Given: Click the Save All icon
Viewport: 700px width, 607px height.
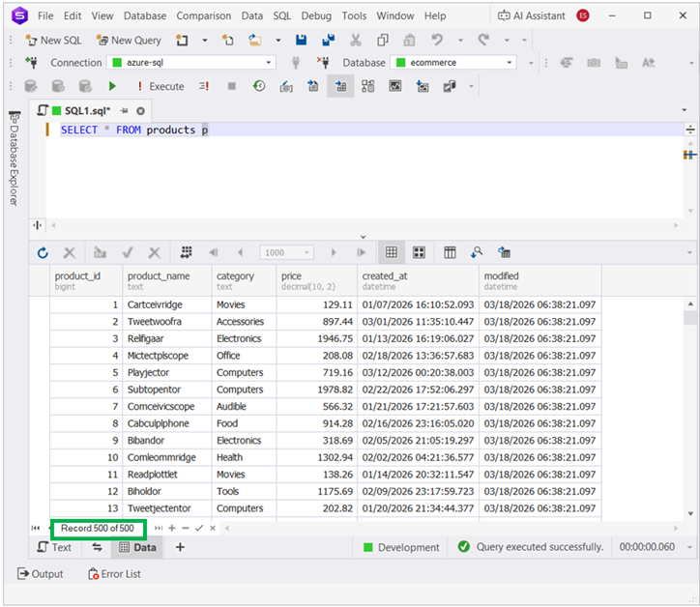Looking at the screenshot, I should pyautogui.click(x=329, y=41).
